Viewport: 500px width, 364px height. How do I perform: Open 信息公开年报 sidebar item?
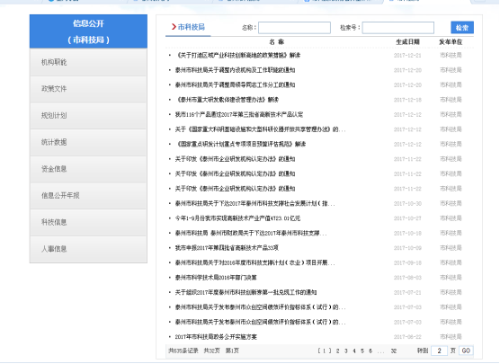pos(88,196)
